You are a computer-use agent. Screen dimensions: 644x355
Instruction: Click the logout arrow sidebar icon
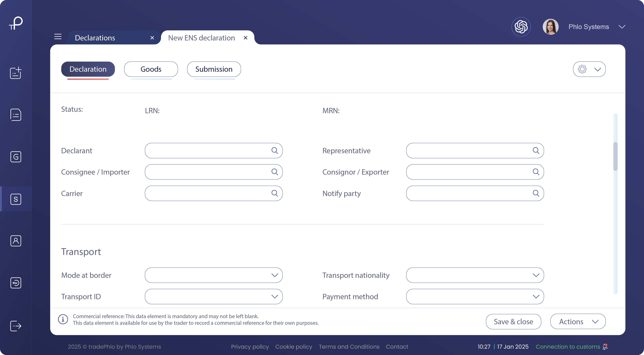click(x=16, y=326)
